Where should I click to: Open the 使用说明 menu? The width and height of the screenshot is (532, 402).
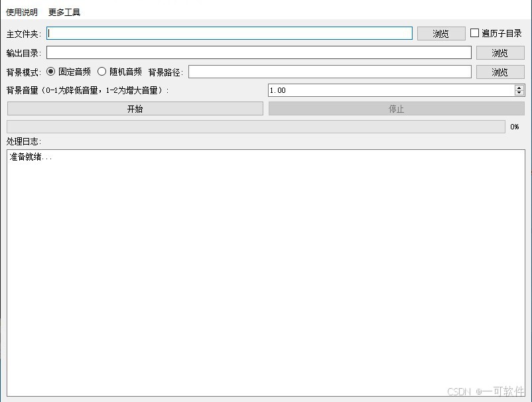click(22, 13)
